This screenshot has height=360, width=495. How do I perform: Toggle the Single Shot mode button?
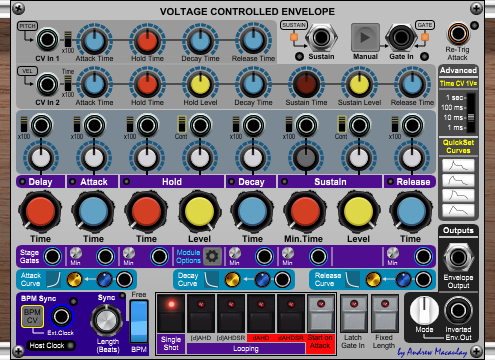coord(171,313)
